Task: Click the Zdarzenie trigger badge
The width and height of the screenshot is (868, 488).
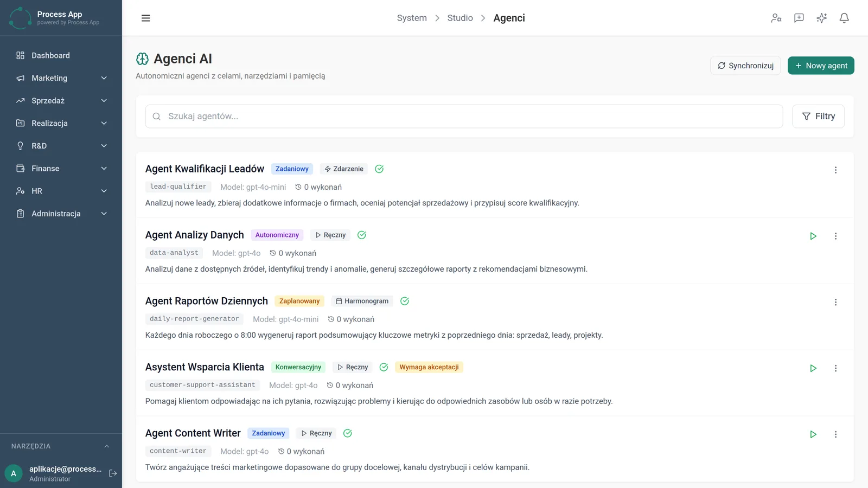Action: (344, 169)
